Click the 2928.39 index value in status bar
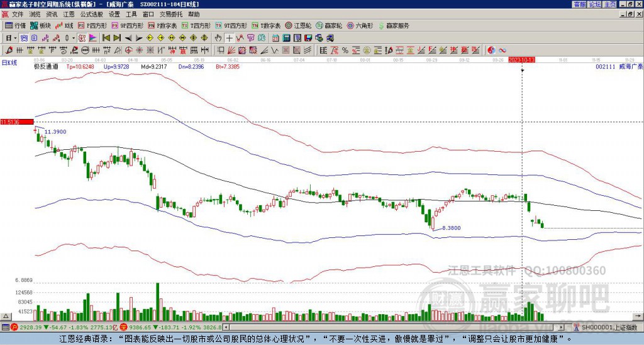The height and width of the screenshot is (345, 644). pyautogui.click(x=31, y=327)
